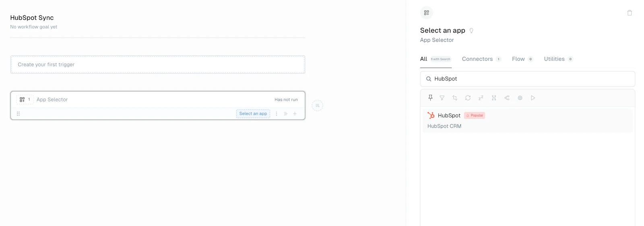
Task: Click the app grid icon atop side panel
Action: 427,13
